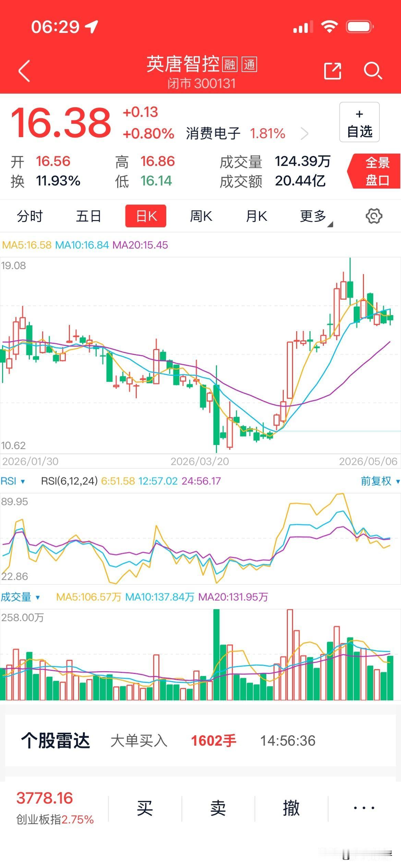
Task: Switch to 月K tab
Action: coord(256,216)
